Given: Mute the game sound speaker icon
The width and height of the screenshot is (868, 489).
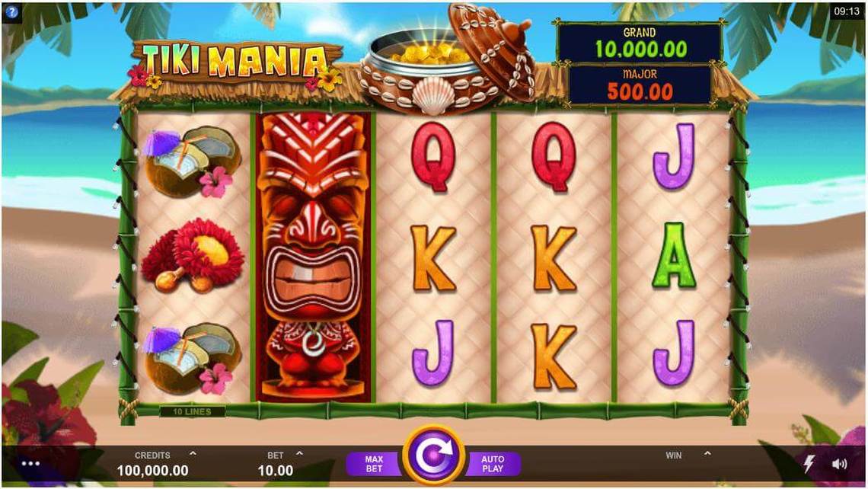Looking at the screenshot, I should coord(839,464).
